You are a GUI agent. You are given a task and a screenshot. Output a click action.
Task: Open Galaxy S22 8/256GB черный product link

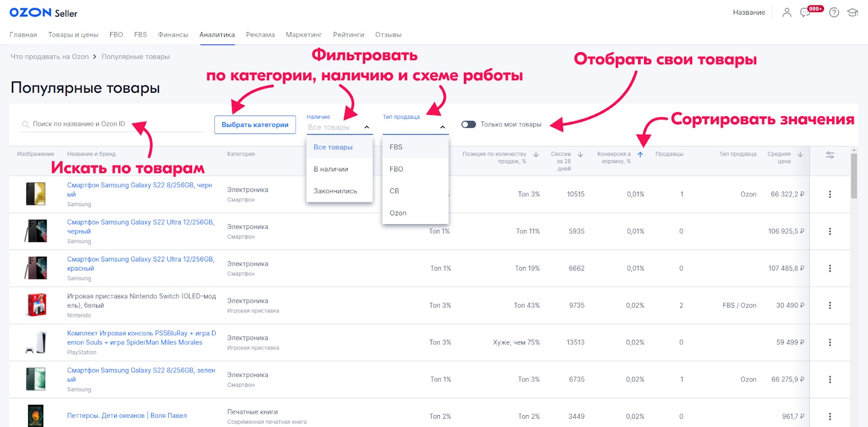139,189
